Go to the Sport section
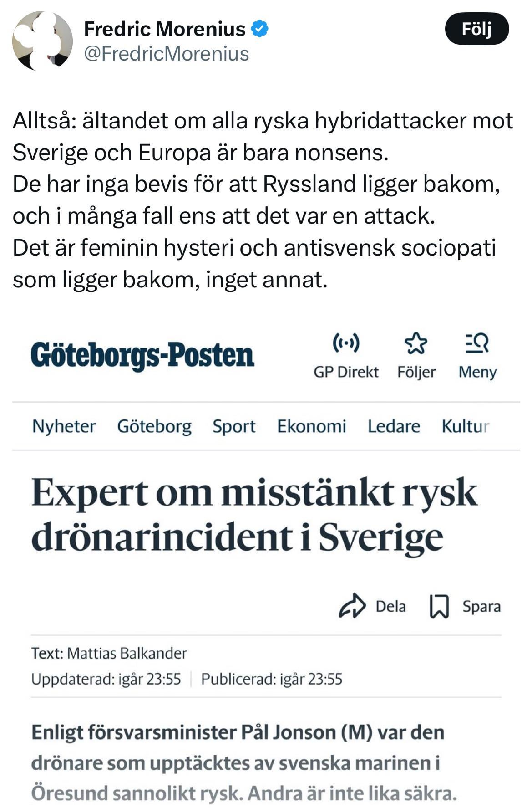This screenshot has width=532, height=808. pyautogui.click(x=234, y=426)
